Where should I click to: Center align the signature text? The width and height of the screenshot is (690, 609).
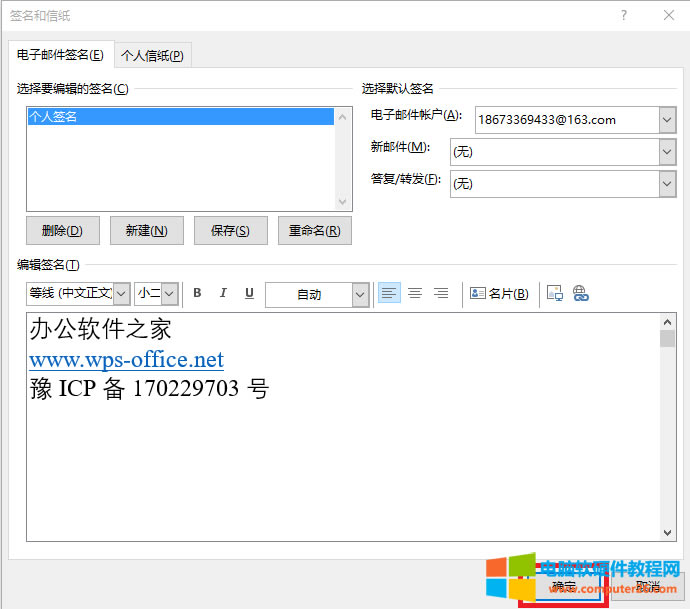[415, 293]
